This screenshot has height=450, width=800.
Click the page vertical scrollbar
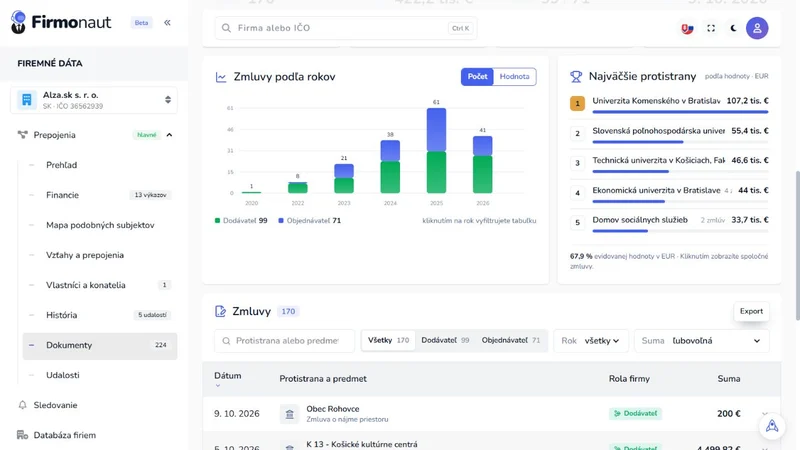pyautogui.click(x=796, y=245)
